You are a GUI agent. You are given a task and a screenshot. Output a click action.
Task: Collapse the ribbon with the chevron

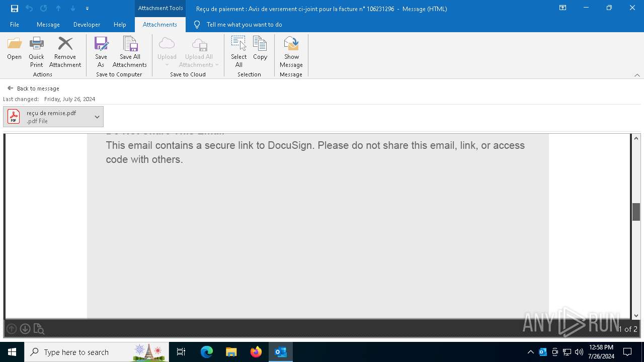click(x=637, y=75)
